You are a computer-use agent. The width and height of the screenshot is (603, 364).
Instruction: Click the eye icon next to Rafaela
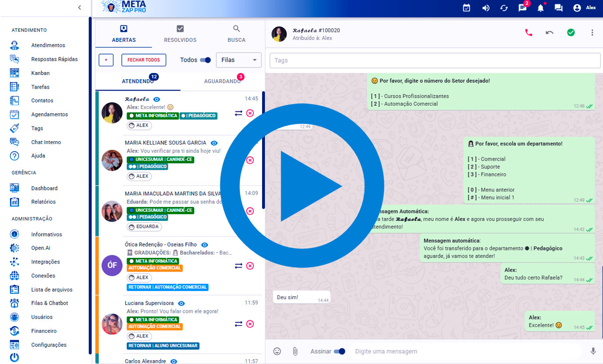pyautogui.click(x=157, y=100)
